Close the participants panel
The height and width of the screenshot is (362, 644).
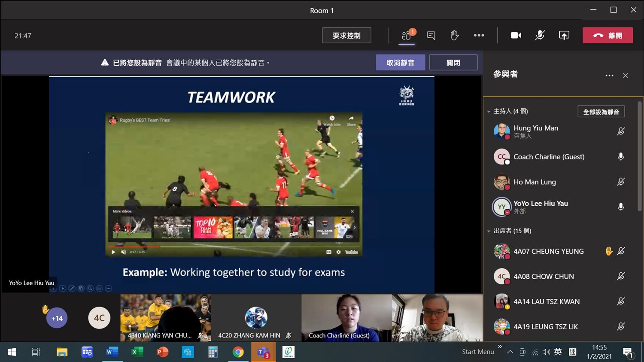(x=626, y=75)
